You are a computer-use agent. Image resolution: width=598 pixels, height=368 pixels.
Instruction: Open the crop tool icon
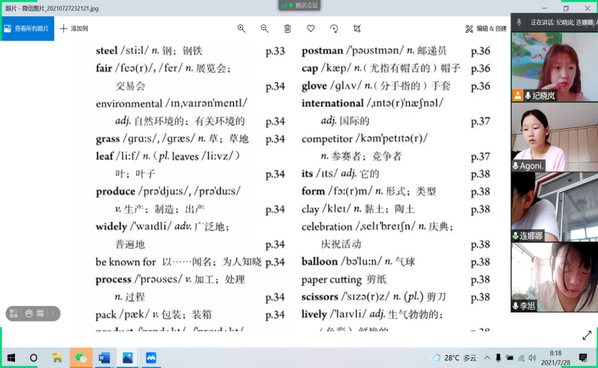[357, 29]
